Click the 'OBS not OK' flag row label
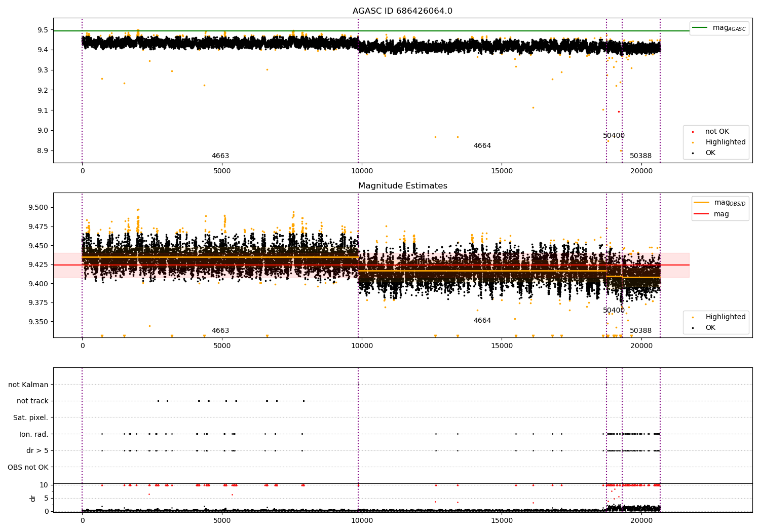This screenshot has height=532, width=760. tap(28, 467)
